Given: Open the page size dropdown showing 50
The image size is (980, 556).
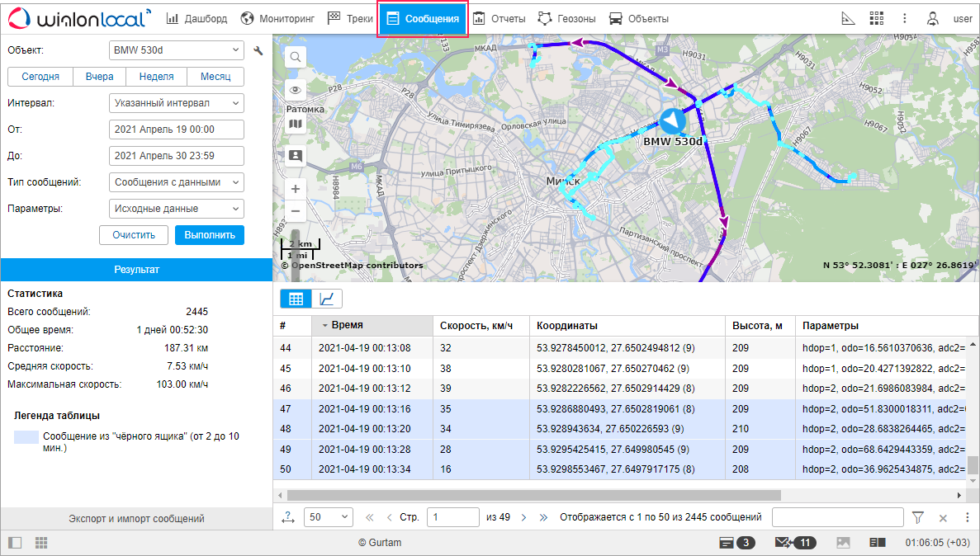Looking at the screenshot, I should [328, 517].
